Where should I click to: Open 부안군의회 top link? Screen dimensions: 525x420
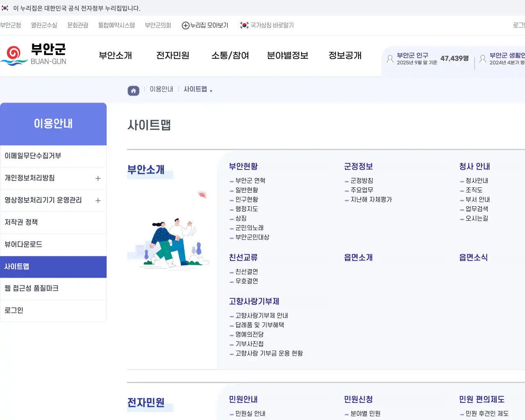click(x=158, y=25)
